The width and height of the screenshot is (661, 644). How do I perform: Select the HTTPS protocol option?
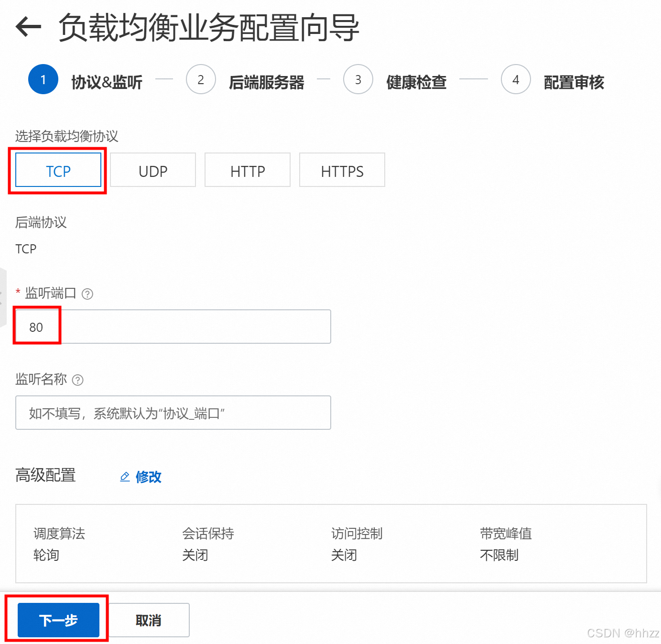342,170
